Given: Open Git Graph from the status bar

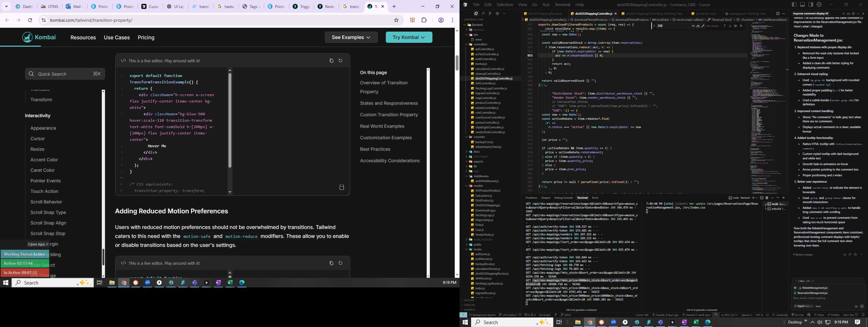Looking at the screenshot, I should click(544, 315).
